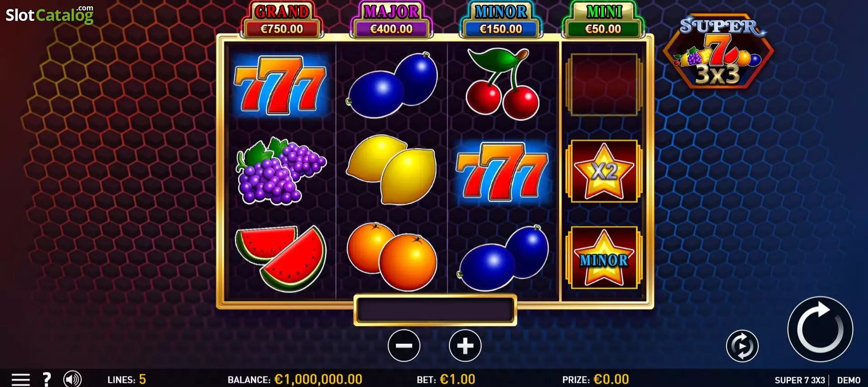The width and height of the screenshot is (868, 387).
Task: Increase bet with the plus button
Action: pyautogui.click(x=465, y=346)
